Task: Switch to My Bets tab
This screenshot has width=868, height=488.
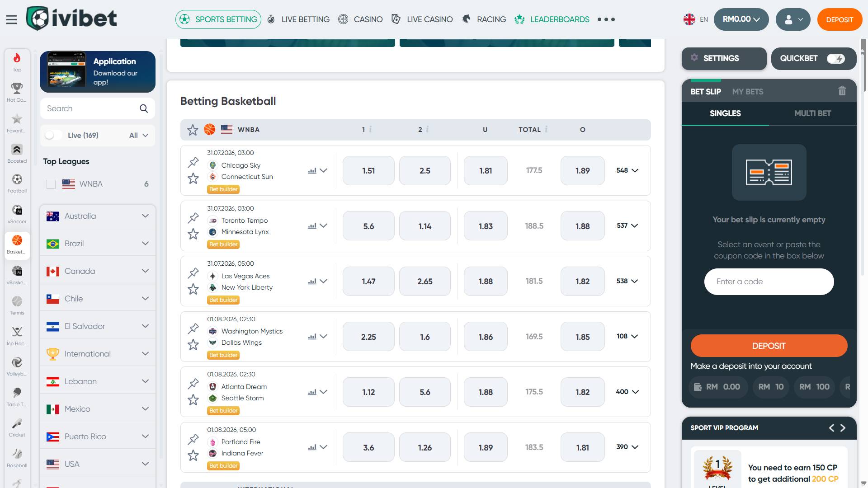Action: 748,92
